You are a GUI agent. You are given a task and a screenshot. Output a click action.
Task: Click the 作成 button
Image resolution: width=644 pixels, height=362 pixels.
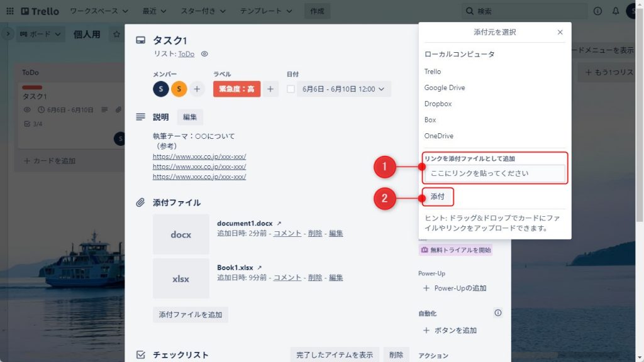pos(317,11)
